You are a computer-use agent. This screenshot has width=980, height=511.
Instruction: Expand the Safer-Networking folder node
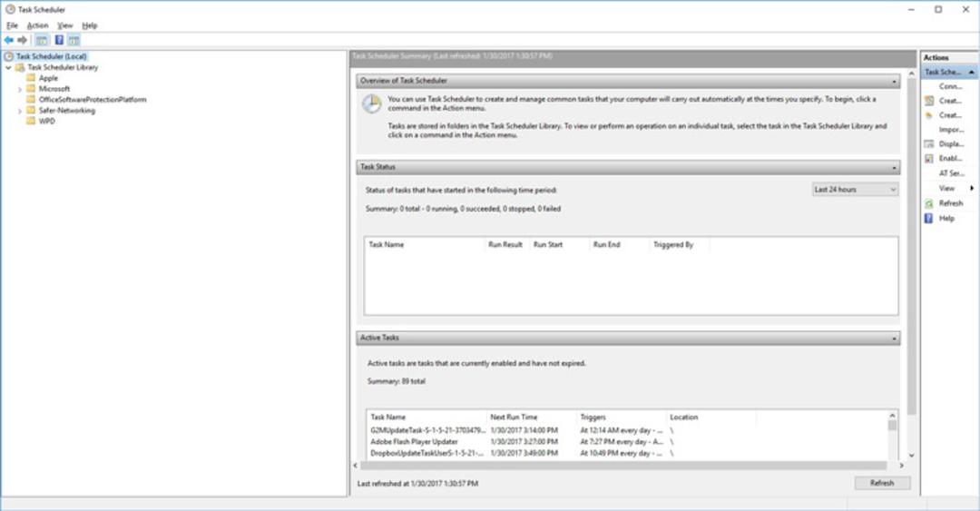tap(19, 111)
